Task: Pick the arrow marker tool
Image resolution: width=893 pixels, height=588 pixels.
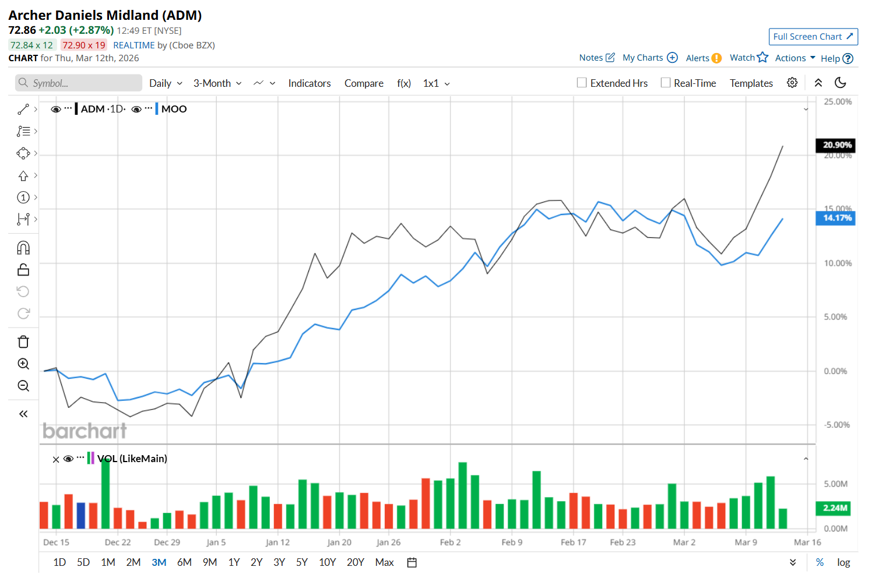Action: [x=23, y=175]
